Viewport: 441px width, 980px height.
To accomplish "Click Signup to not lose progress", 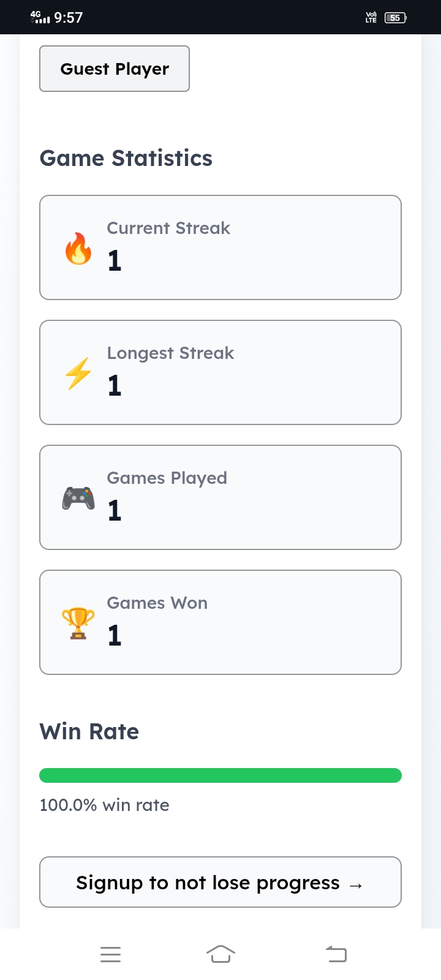I will click(221, 882).
